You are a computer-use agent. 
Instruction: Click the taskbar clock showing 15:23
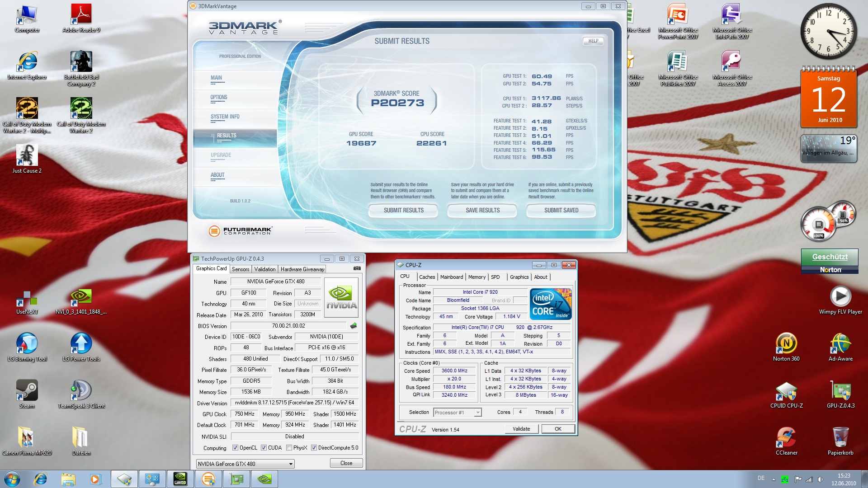point(844,479)
